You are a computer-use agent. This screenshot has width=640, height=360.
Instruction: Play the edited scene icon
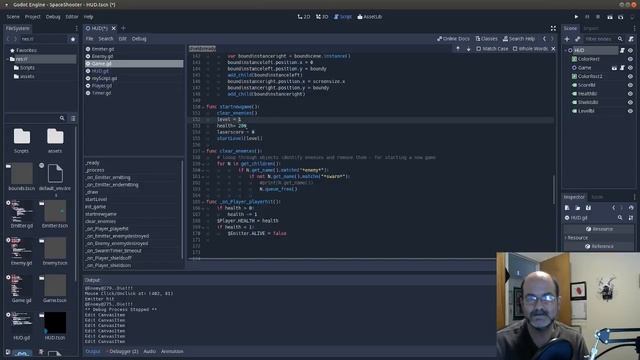click(609, 17)
